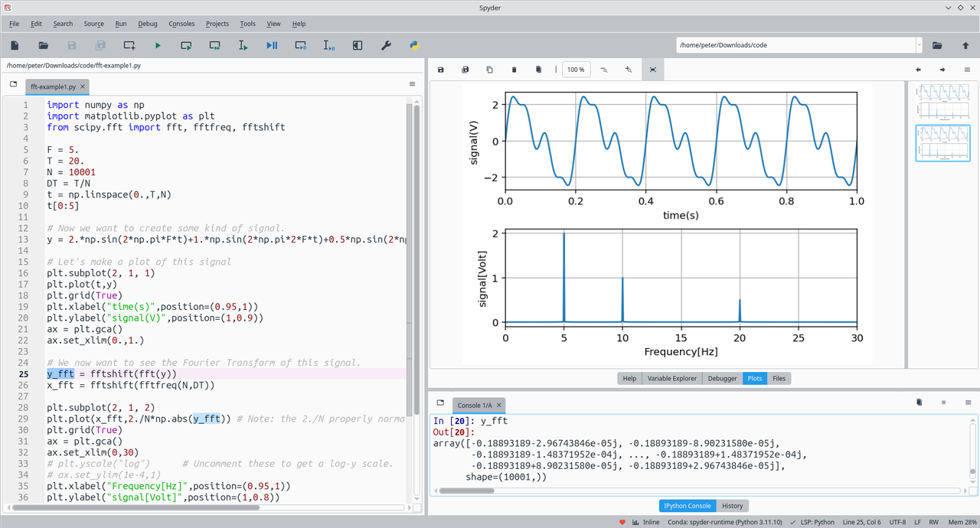The image size is (980, 528).
Task: Open the console pane options menu
Action: tap(968, 403)
